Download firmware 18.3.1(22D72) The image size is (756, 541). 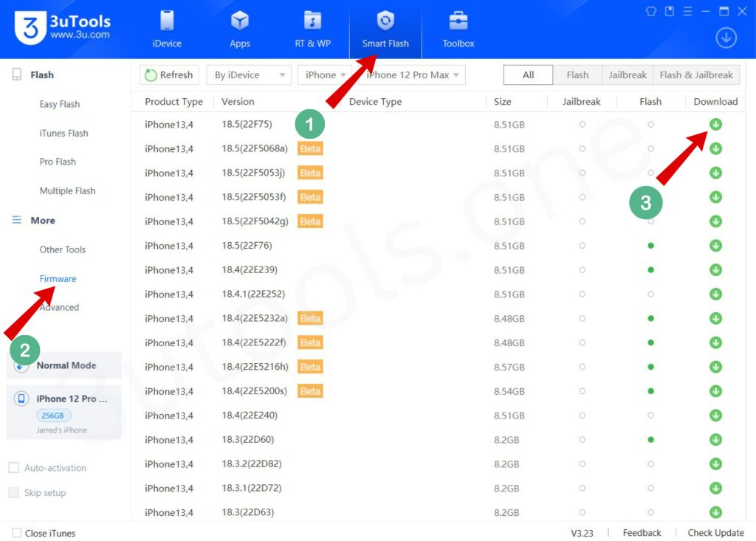[715, 488]
